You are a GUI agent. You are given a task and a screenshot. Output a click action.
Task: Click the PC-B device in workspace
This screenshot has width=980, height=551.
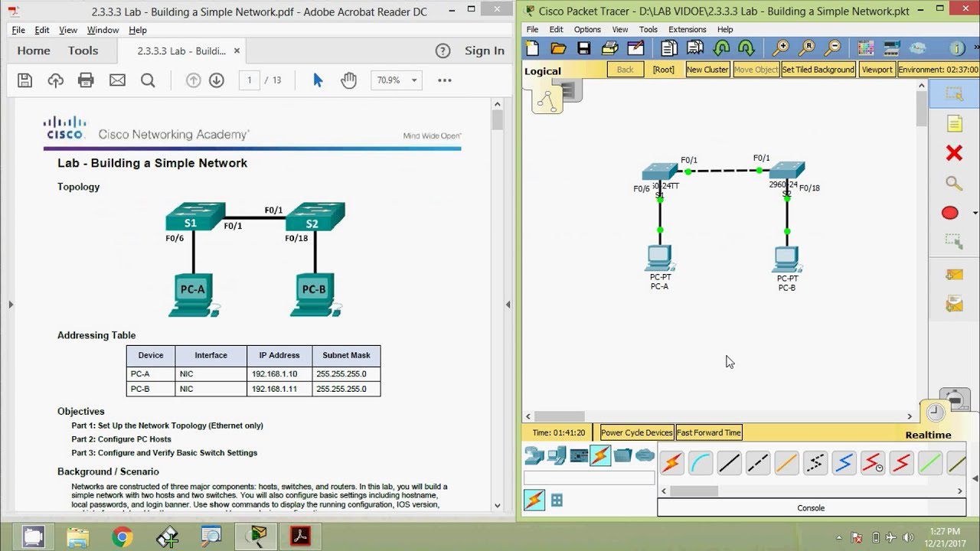[x=786, y=260]
